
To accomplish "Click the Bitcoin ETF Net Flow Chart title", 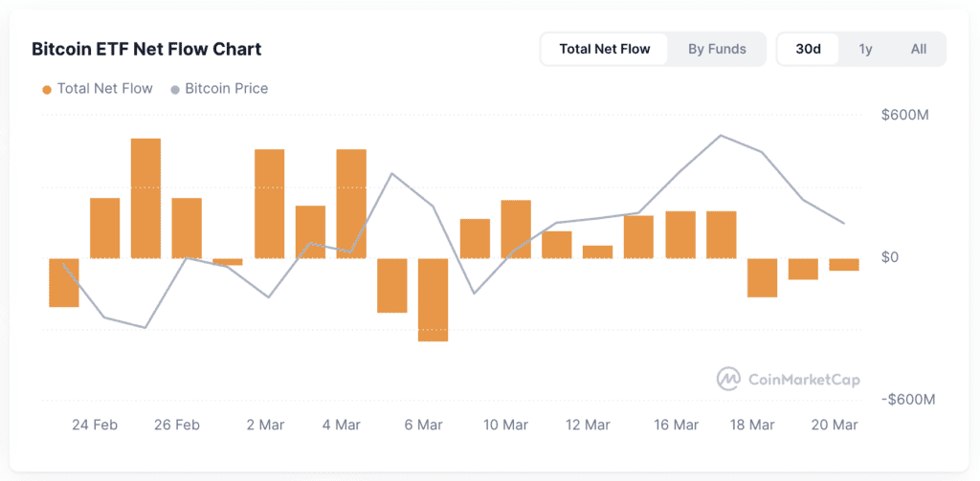I will click(x=146, y=49).
